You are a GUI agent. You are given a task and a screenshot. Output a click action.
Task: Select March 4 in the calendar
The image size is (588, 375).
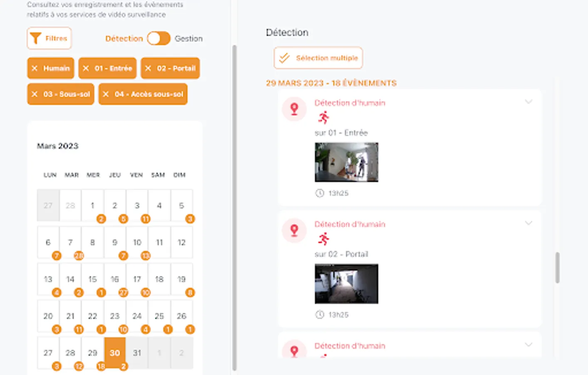click(x=159, y=205)
